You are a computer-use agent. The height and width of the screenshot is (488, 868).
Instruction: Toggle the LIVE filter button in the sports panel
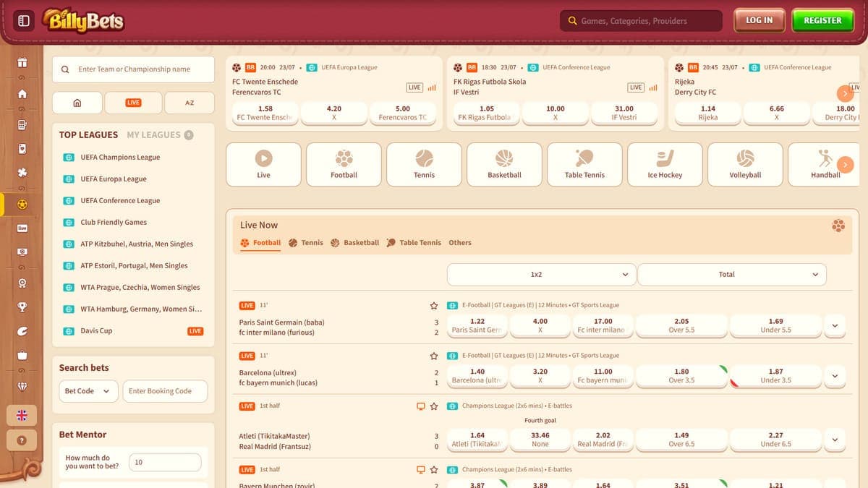tap(133, 103)
